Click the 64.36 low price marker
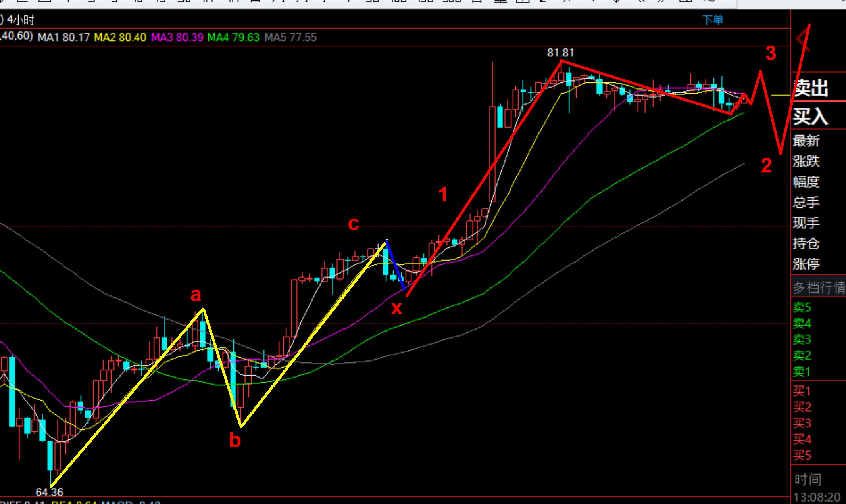This screenshot has height=504, width=846. 49,493
